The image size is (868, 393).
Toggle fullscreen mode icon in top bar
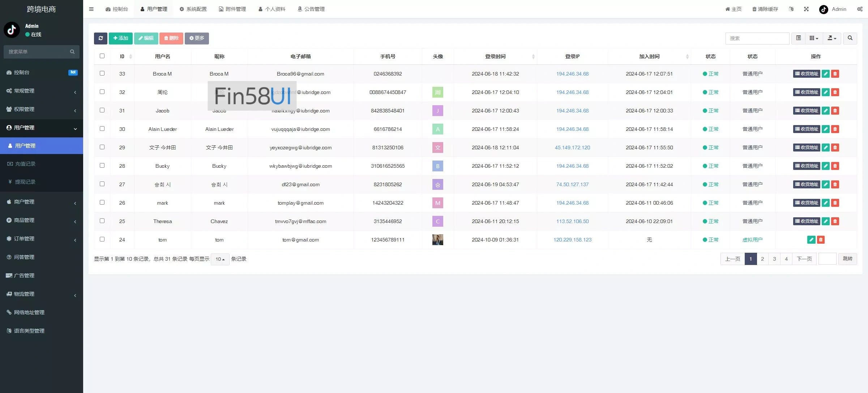(806, 9)
